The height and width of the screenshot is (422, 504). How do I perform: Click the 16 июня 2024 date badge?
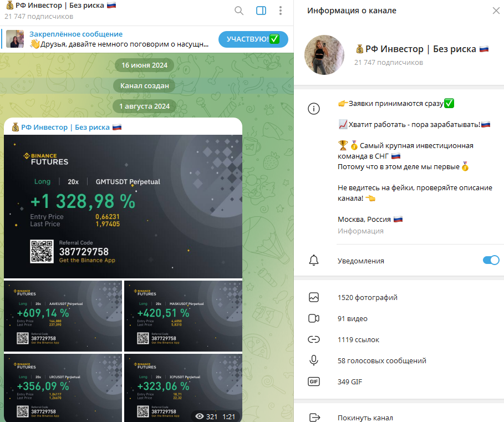coord(144,65)
